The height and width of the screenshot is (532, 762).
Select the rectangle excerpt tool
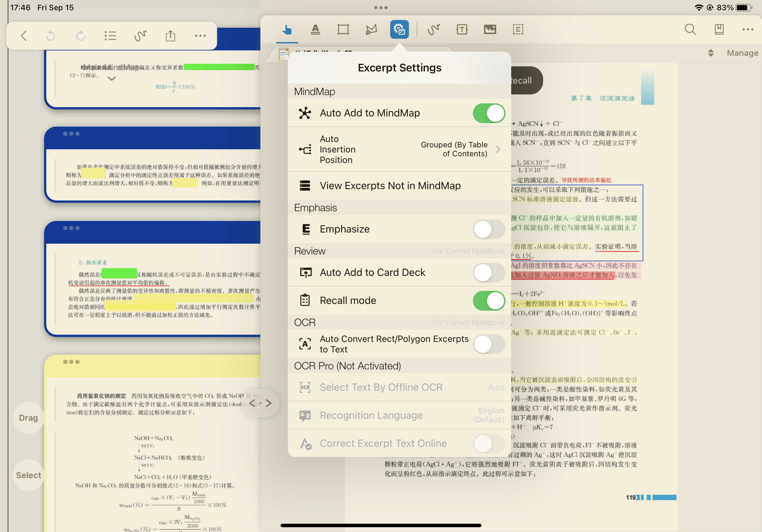[x=343, y=30]
